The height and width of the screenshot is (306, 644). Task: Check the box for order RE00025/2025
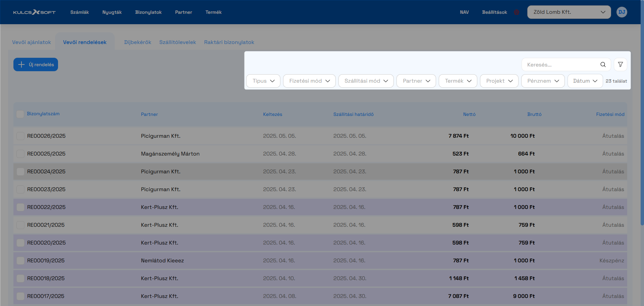coord(20,154)
